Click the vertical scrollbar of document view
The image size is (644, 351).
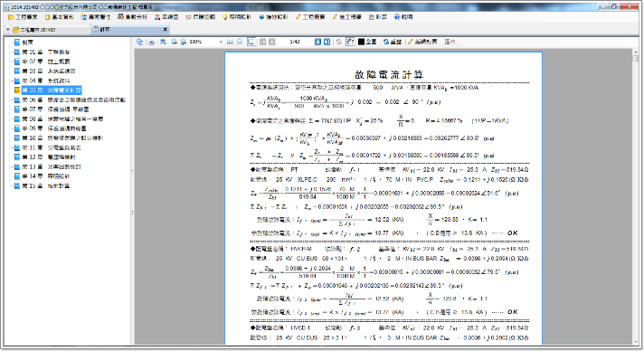point(636,197)
